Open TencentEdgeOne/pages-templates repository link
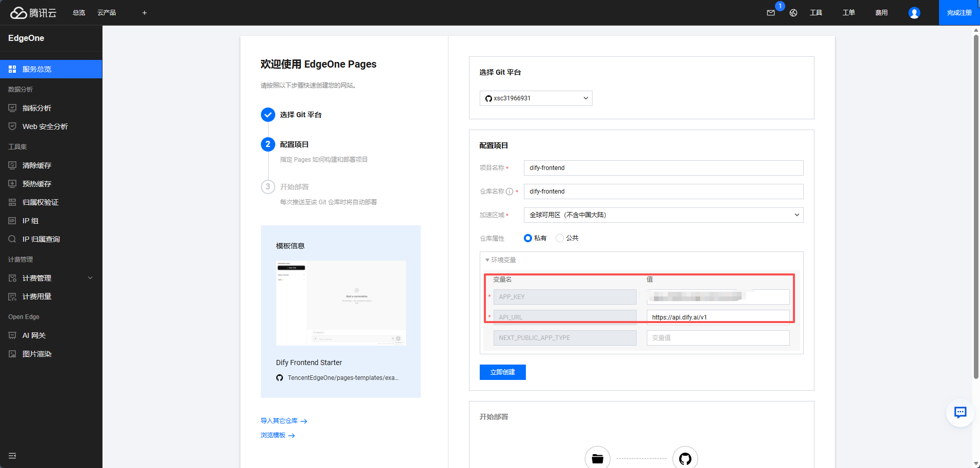This screenshot has height=468, width=980. pyautogui.click(x=343, y=378)
